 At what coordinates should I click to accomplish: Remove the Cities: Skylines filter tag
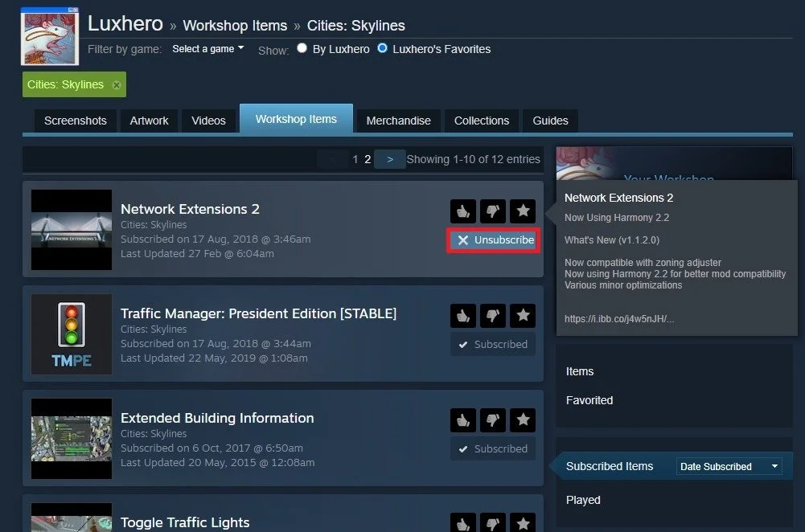117,85
